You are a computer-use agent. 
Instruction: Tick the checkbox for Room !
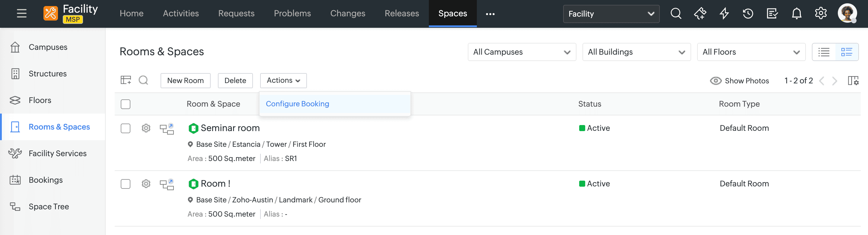point(126,184)
